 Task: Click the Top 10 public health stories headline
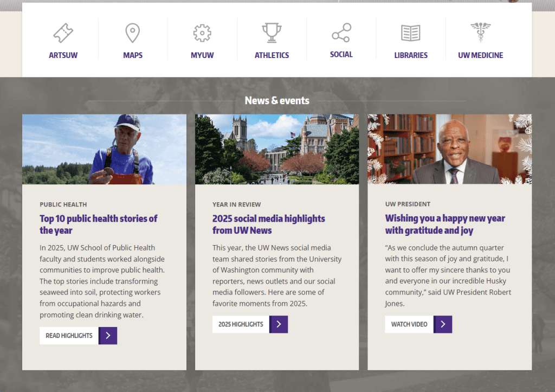pyautogui.click(x=99, y=224)
